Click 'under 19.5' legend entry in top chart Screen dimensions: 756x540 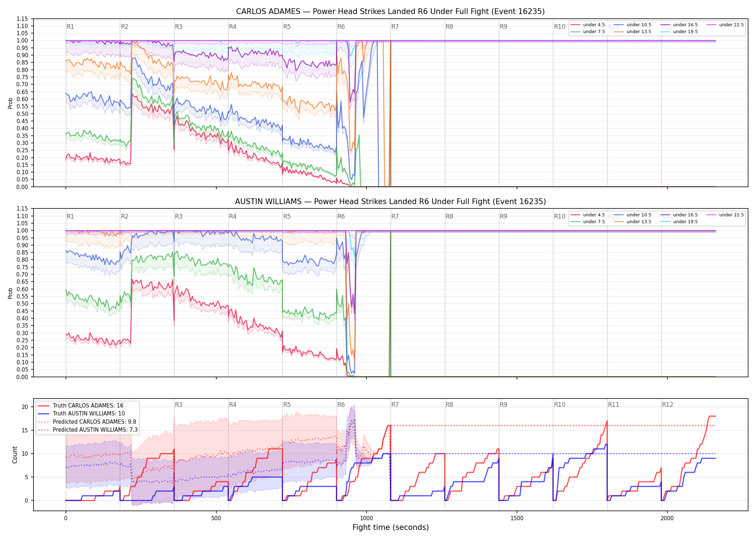[x=679, y=32]
